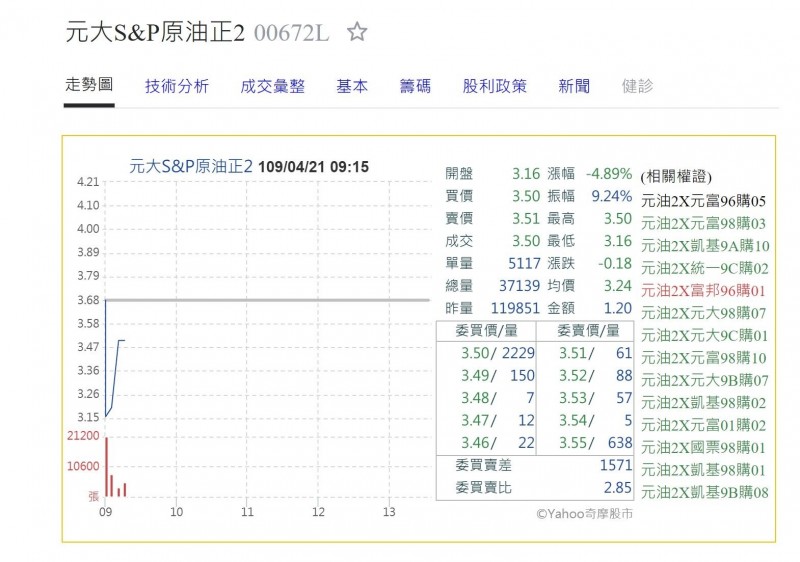Viewport: 800px width, 562px height.
Task: Click the 10 o'clock time axis label
Action: click(x=177, y=512)
